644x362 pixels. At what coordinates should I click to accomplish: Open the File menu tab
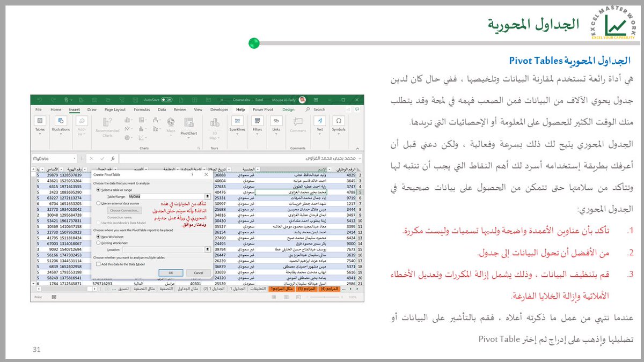(39, 109)
